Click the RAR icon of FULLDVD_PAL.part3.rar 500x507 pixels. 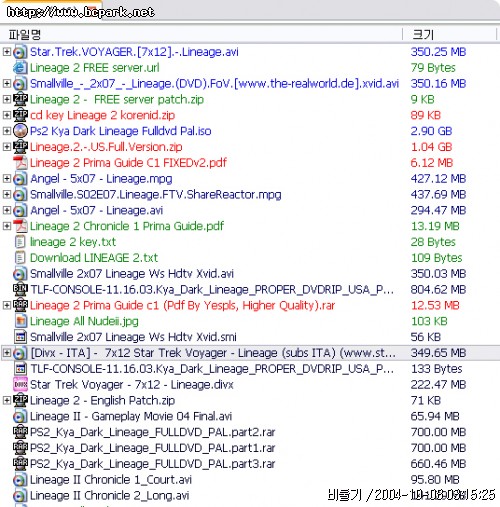(x=20, y=464)
